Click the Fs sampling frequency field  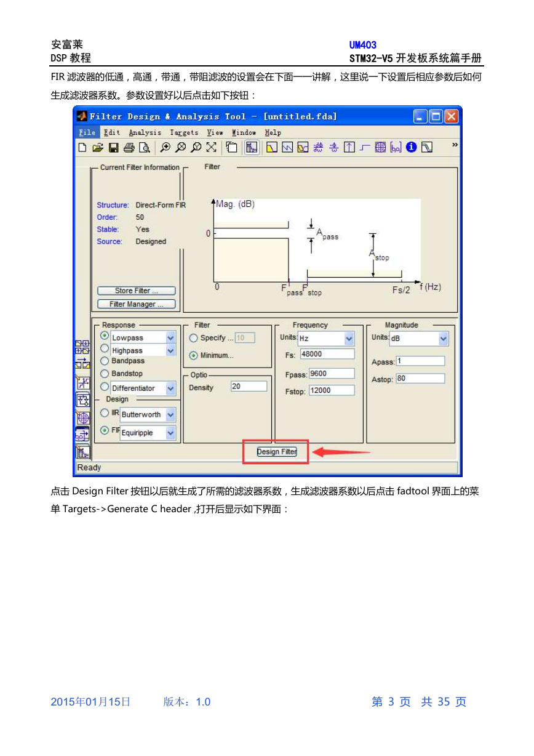327,354
